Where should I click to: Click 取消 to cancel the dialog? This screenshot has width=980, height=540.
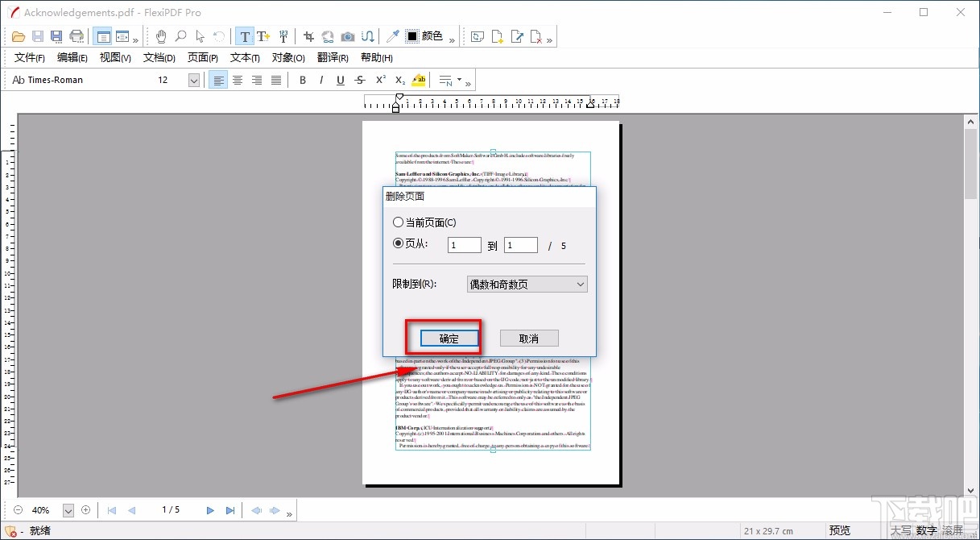tap(528, 338)
